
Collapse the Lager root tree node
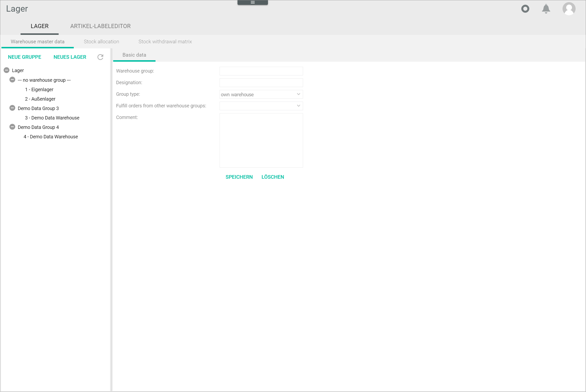click(x=7, y=70)
